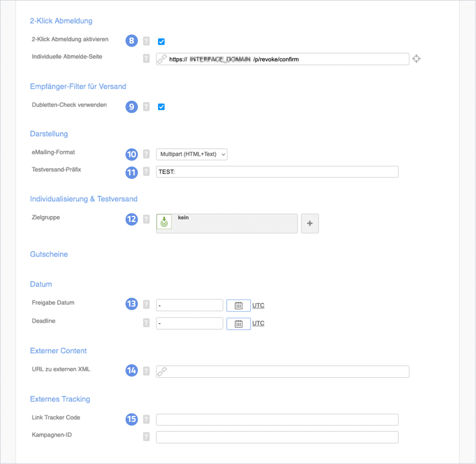
Task: Click the plus button to add Zielgruppe
Action: pos(309,223)
